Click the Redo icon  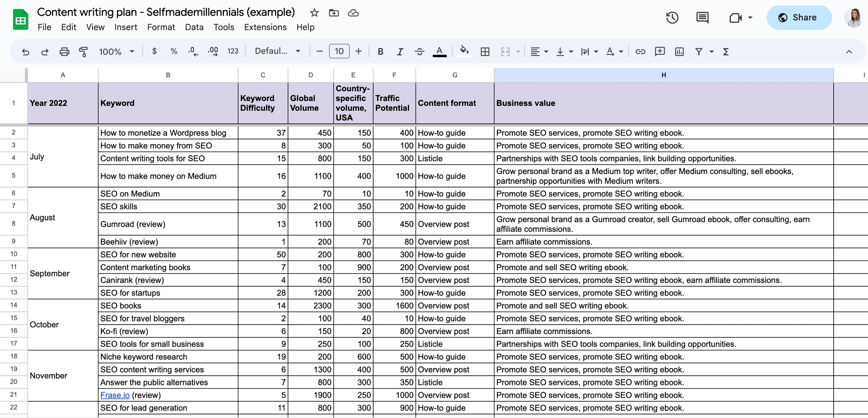pos(45,52)
